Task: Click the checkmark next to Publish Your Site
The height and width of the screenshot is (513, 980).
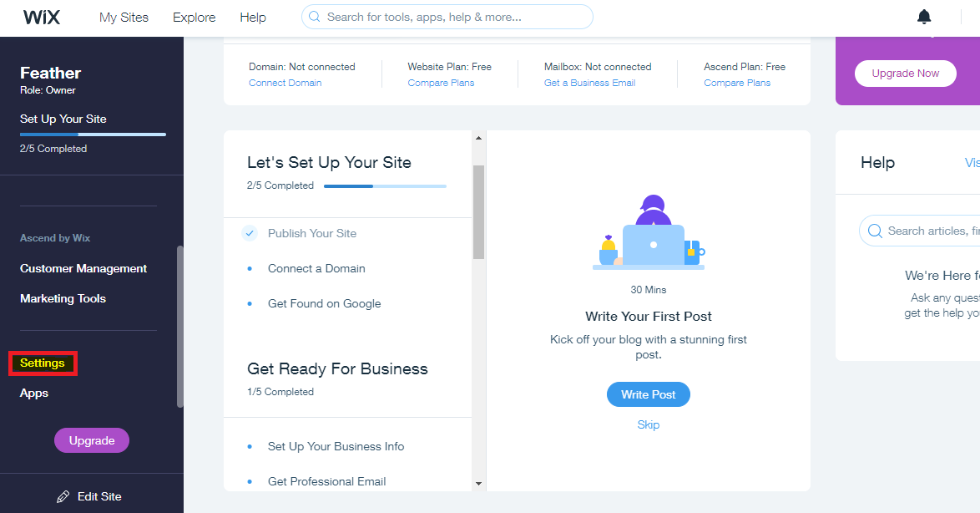Action: point(250,233)
